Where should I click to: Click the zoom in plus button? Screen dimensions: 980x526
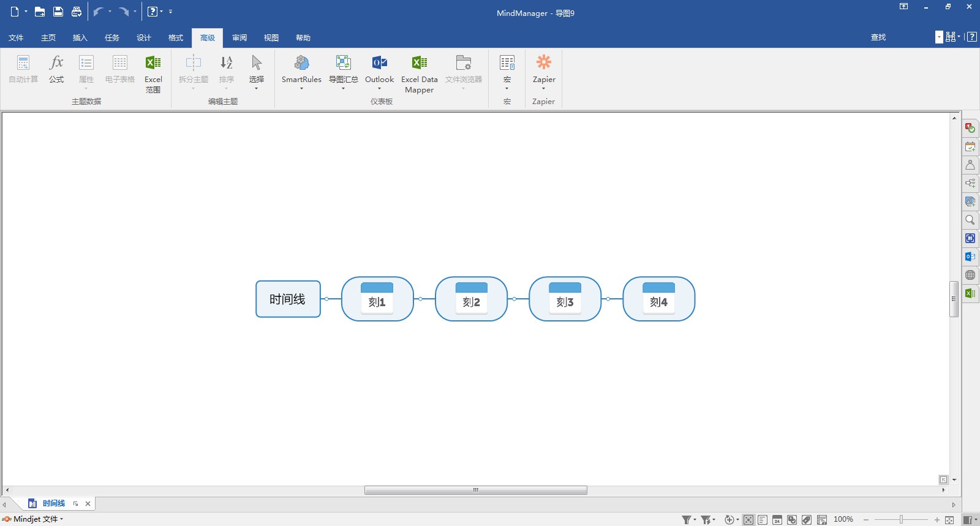point(937,520)
